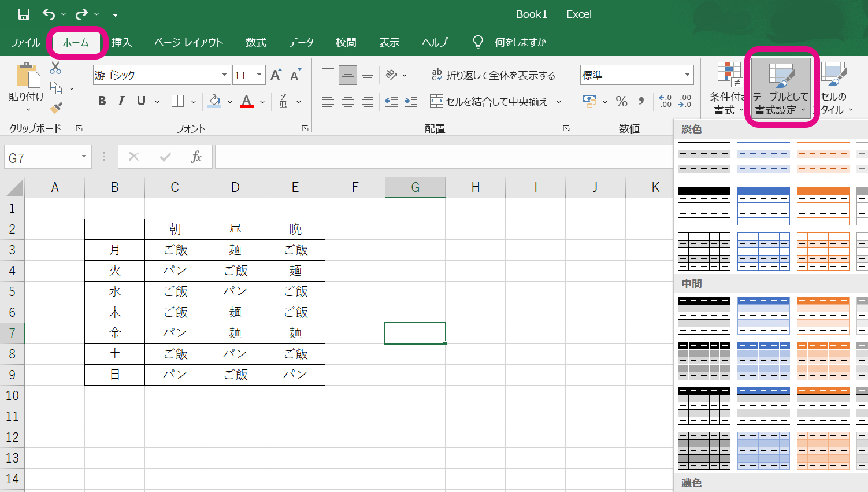Click the Save icon in title bar
The width and height of the screenshot is (868, 492).
24,14
